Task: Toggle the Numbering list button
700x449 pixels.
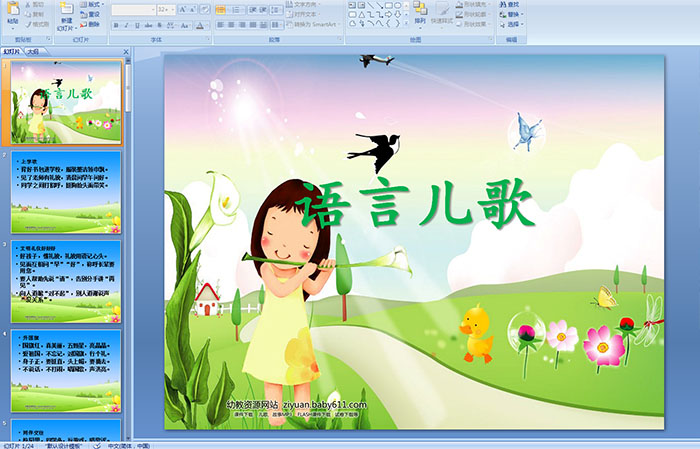Action: tap(236, 10)
